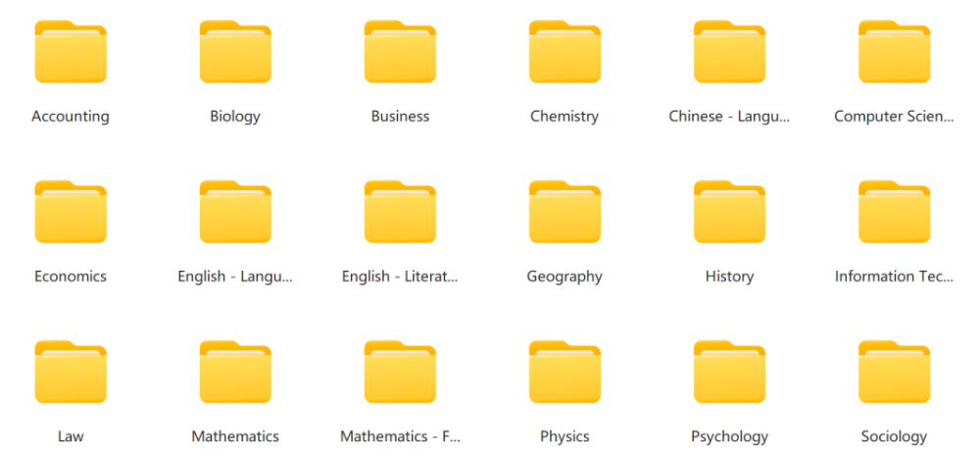Select the Psychology folder icon
The width and height of the screenshot is (980, 462).
coord(729,373)
